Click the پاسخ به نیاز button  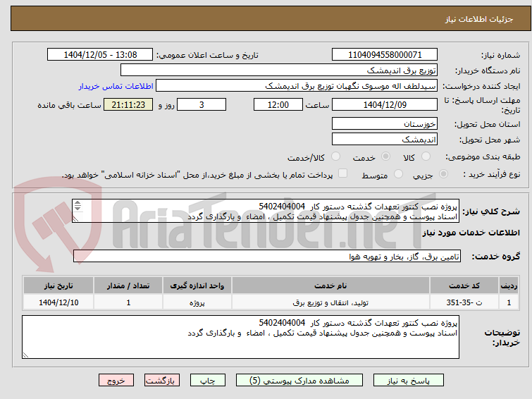409,381
